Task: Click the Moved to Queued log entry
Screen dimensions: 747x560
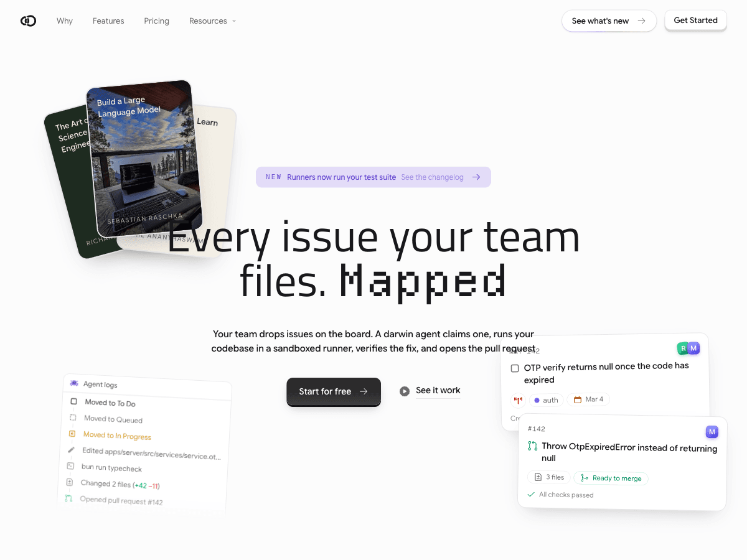Action: click(x=113, y=419)
